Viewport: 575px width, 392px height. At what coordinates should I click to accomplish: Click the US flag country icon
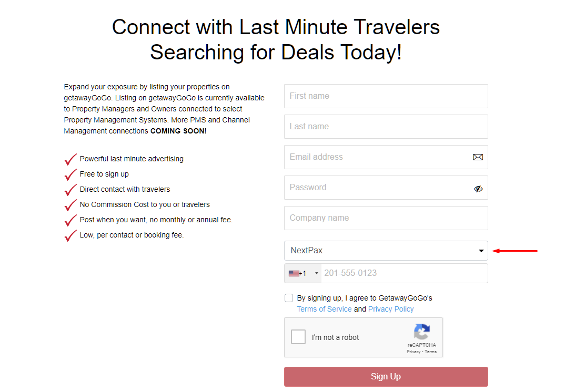pyautogui.click(x=294, y=273)
